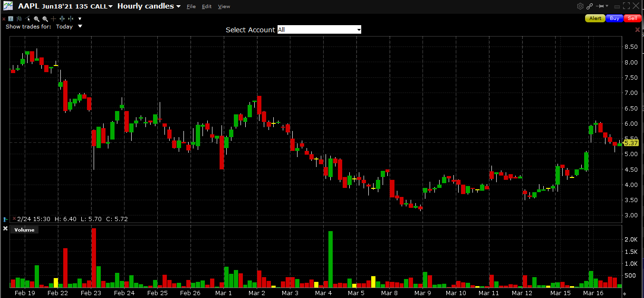Open chart settings gear icon

(x=580, y=6)
